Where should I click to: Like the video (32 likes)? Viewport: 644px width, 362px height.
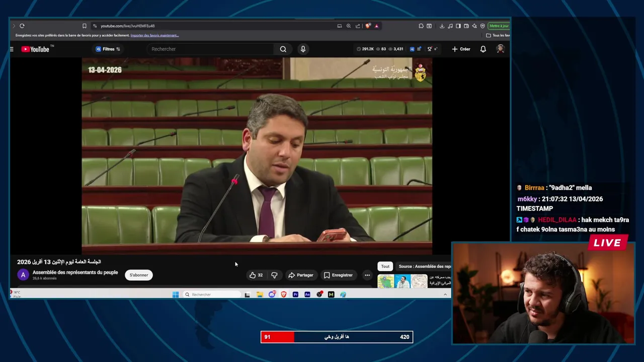pos(256,275)
